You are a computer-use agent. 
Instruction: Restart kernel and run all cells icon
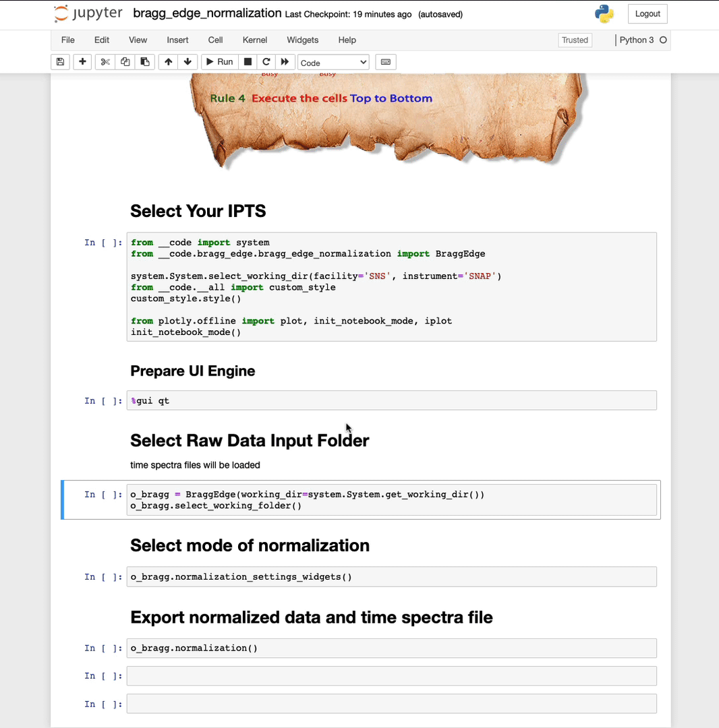pos(285,62)
